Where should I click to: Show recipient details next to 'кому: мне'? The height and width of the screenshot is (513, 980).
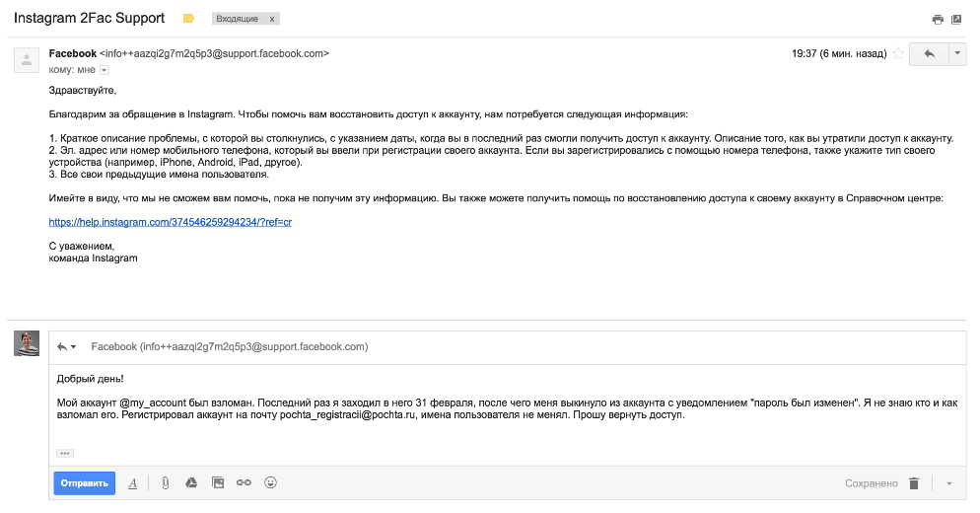(x=105, y=70)
